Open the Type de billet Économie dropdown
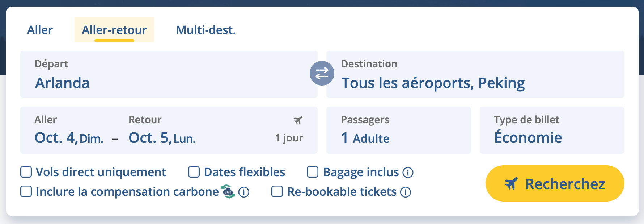This screenshot has width=644, height=224. tap(552, 130)
